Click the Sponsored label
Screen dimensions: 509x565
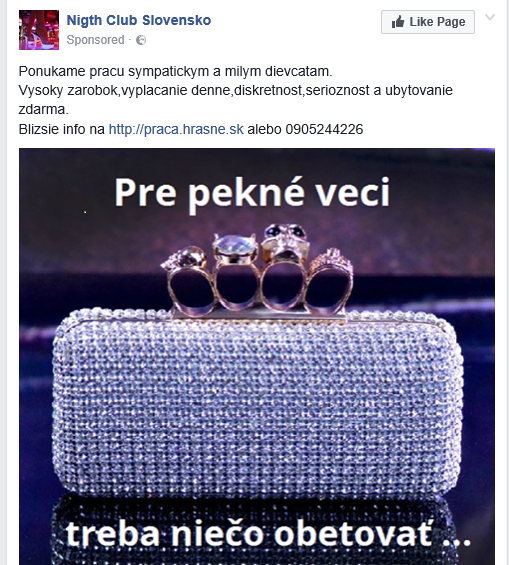tap(95, 40)
